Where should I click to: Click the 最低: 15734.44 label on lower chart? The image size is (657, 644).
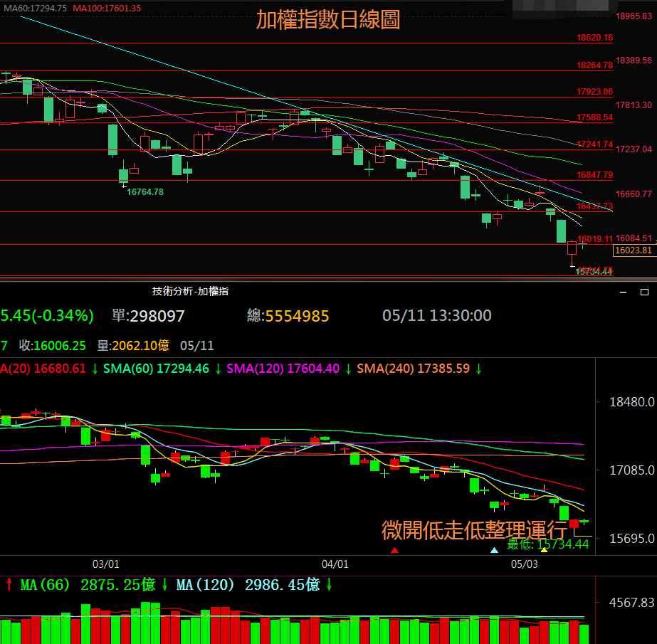pyautogui.click(x=548, y=544)
